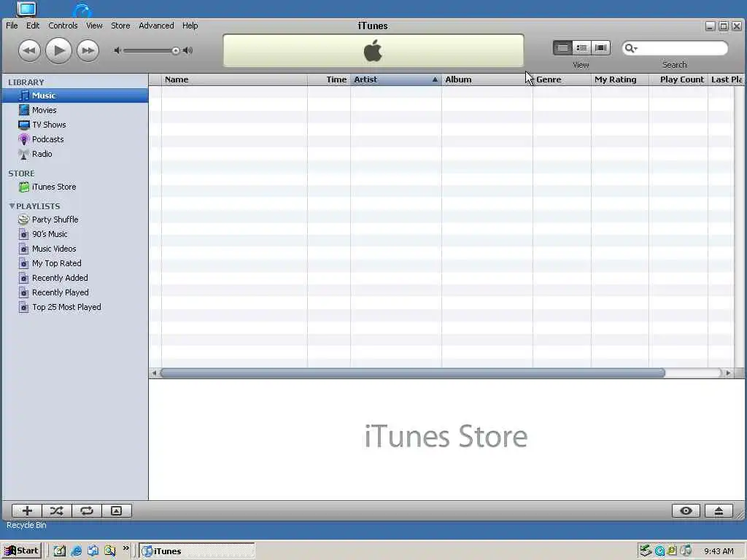Open the Party Shuffle playlist
Image resolution: width=747 pixels, height=560 pixels.
click(75, 219)
